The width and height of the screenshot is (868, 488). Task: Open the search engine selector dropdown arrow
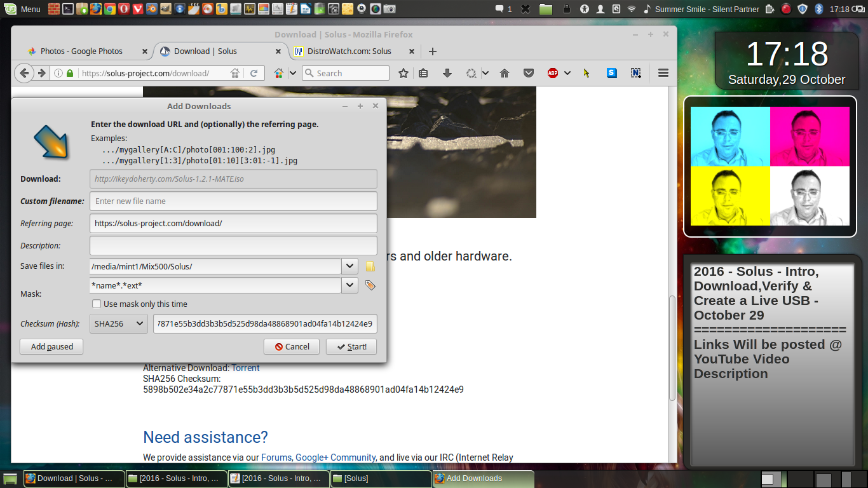coord(293,73)
